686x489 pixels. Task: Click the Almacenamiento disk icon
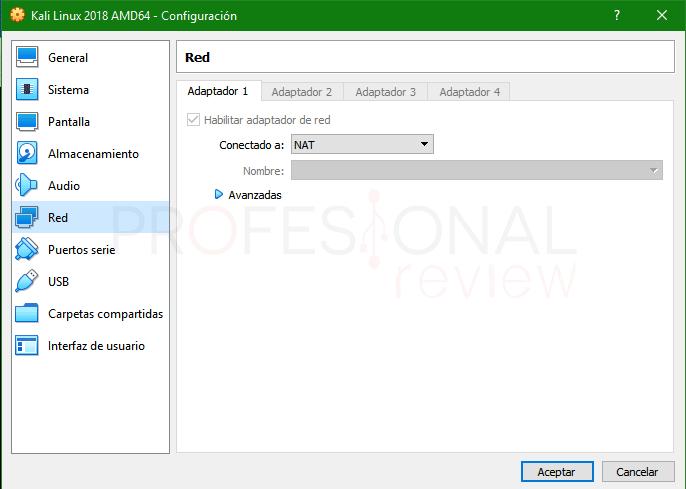(27, 153)
